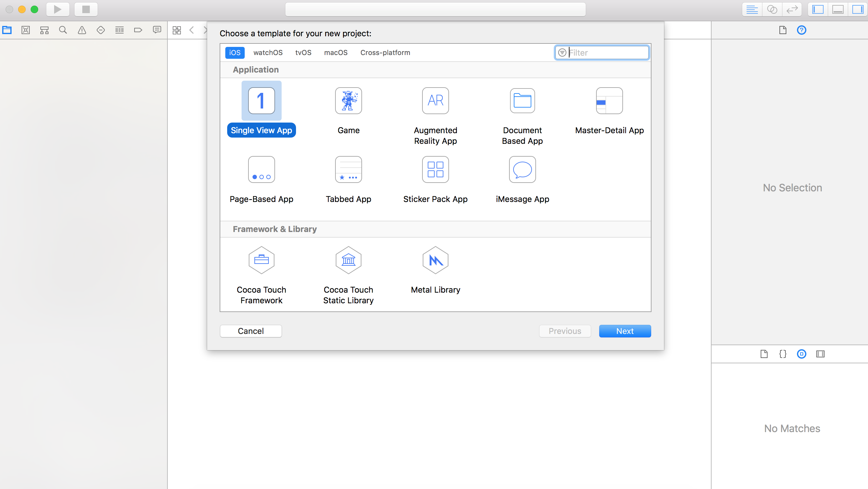Select the File Template Library icon
868x489 pixels.
(x=764, y=354)
